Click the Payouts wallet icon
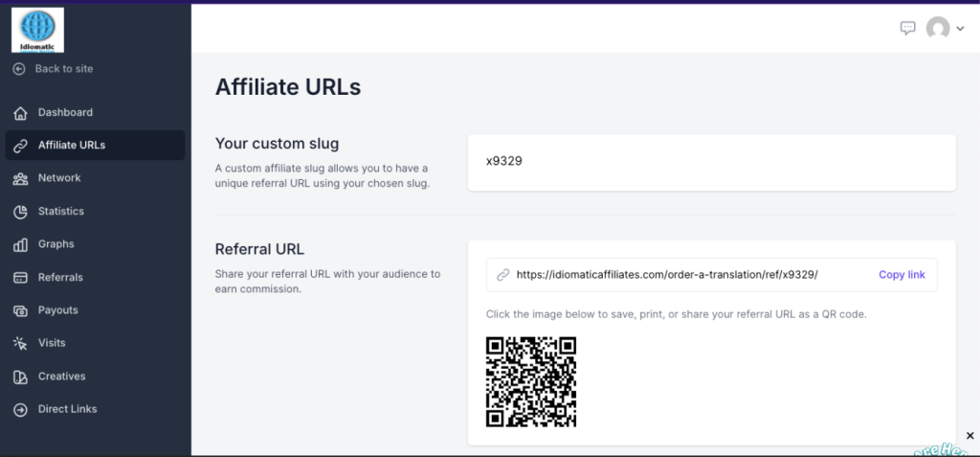 pyautogui.click(x=20, y=311)
